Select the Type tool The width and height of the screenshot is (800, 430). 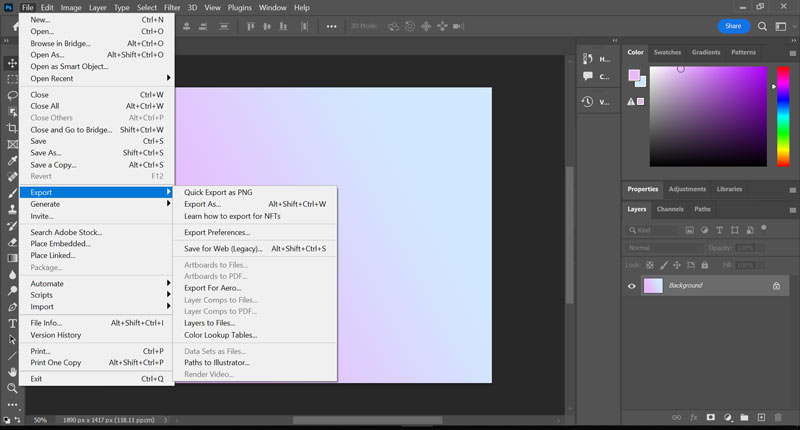click(12, 323)
